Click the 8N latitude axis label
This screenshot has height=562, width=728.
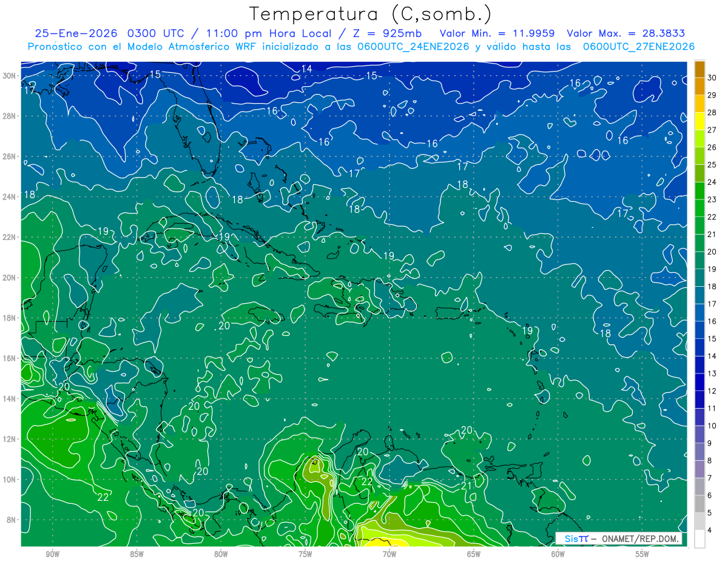(x=11, y=520)
